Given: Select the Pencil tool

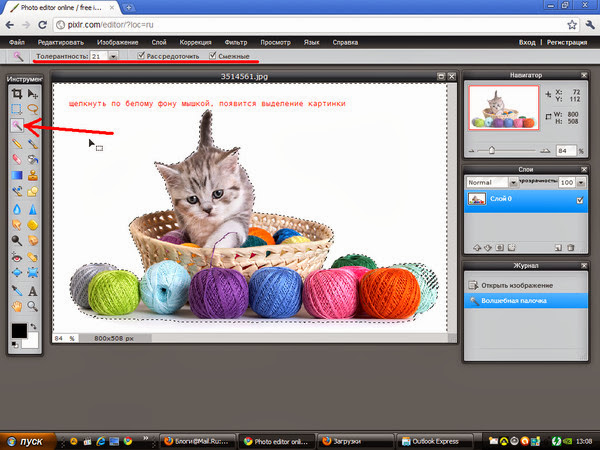Looking at the screenshot, I should pyautogui.click(x=16, y=143).
